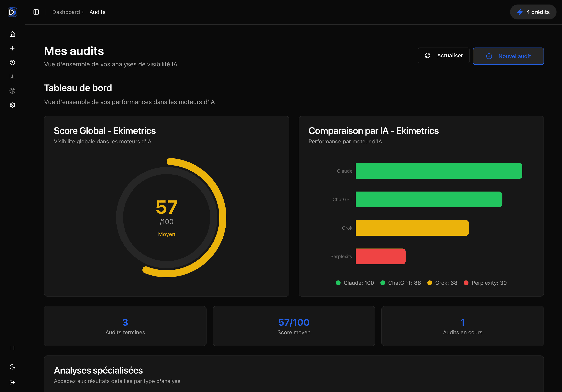Image resolution: width=562 pixels, height=392 pixels.
Task: Select the Tableau de bord heading
Action: point(78,88)
